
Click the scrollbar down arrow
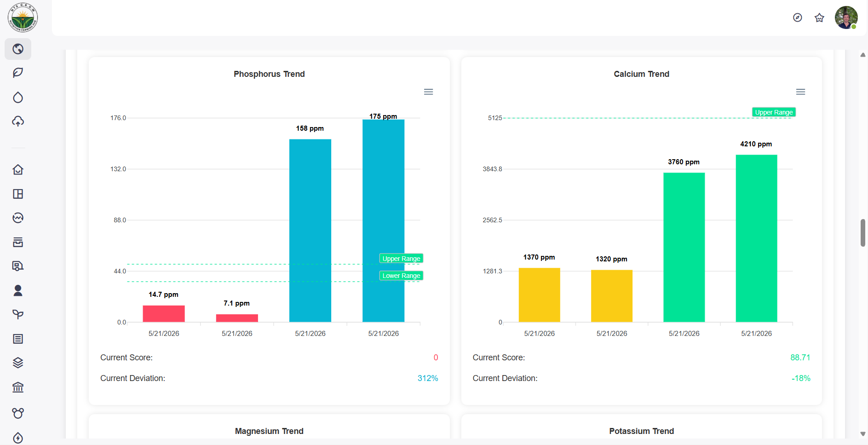click(x=863, y=434)
